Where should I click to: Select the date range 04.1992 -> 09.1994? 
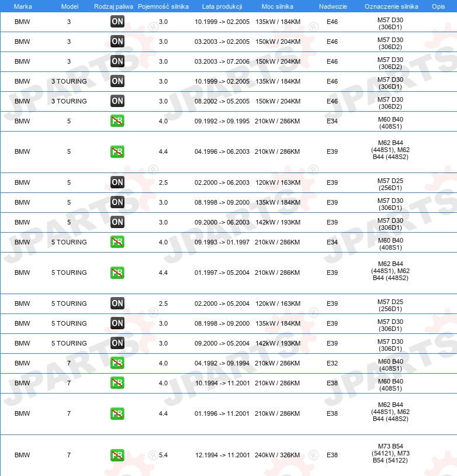222,363
